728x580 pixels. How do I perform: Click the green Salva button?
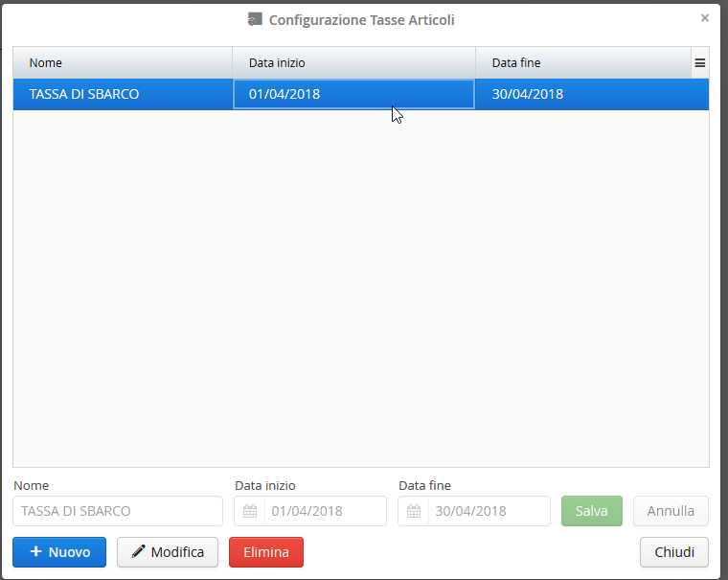(592, 511)
